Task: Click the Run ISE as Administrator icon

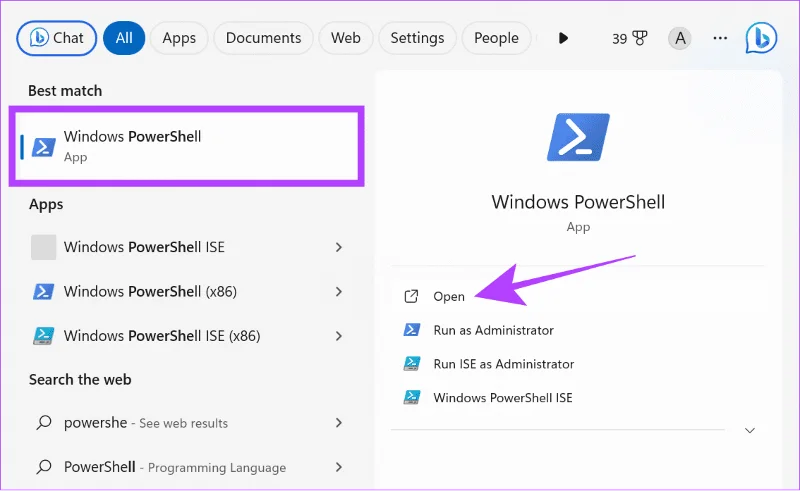Action: pos(412,364)
